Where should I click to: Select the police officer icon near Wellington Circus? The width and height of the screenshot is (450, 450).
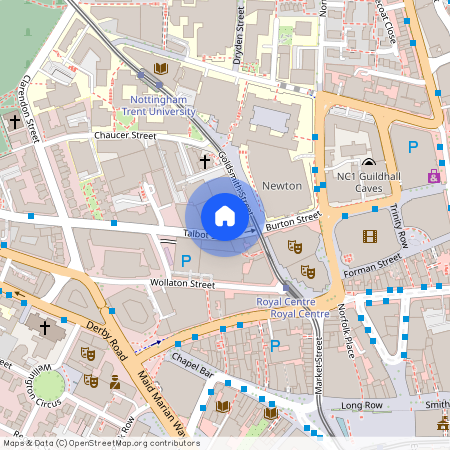click(115, 382)
